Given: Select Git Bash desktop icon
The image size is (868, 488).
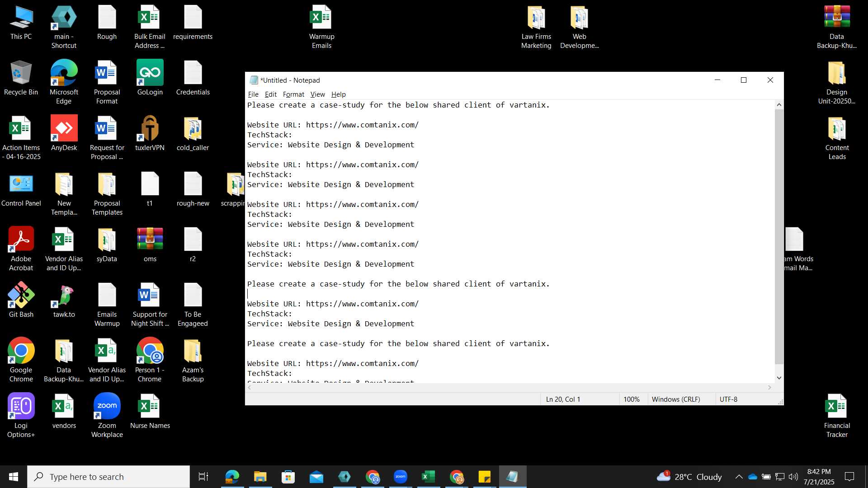Looking at the screenshot, I should point(21,300).
